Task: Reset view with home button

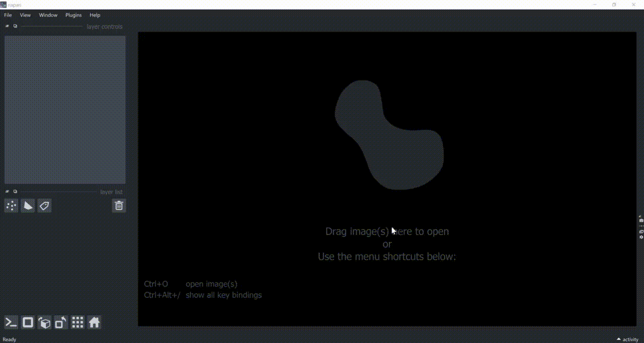Action: [x=94, y=322]
